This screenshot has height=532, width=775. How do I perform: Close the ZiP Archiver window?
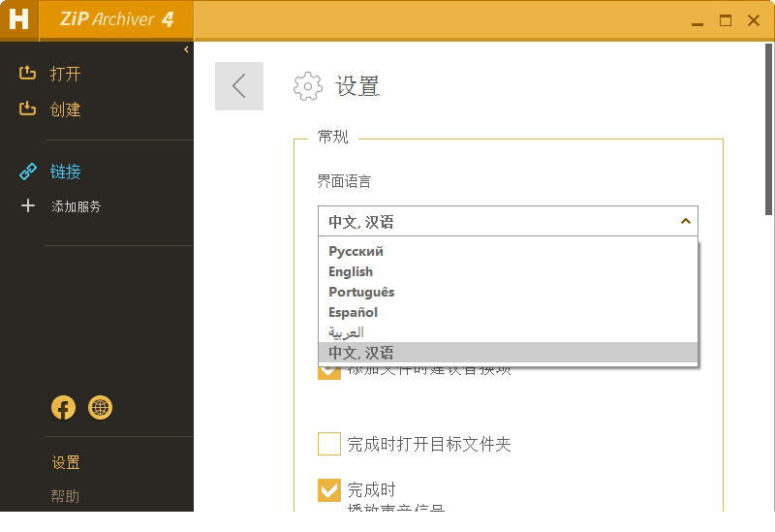coord(754,20)
